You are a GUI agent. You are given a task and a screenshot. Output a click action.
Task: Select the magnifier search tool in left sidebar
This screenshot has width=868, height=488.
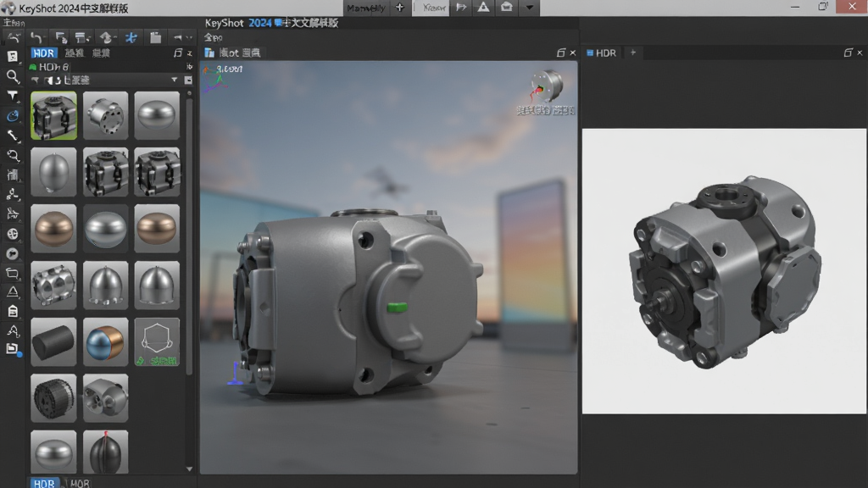click(x=13, y=75)
